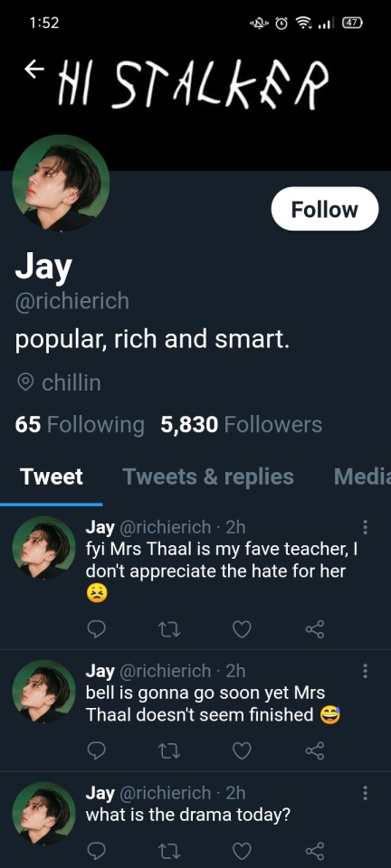Open options menu for bell tweet

[365, 672]
